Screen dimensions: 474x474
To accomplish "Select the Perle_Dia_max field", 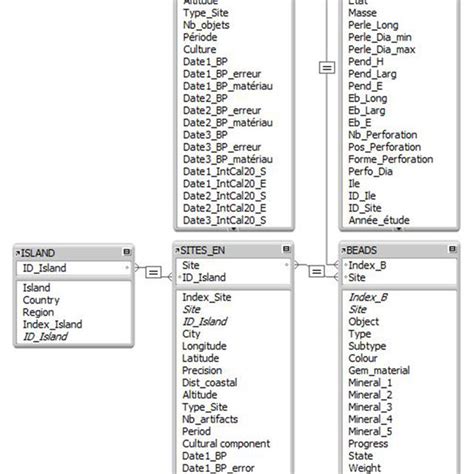I will click(382, 49).
